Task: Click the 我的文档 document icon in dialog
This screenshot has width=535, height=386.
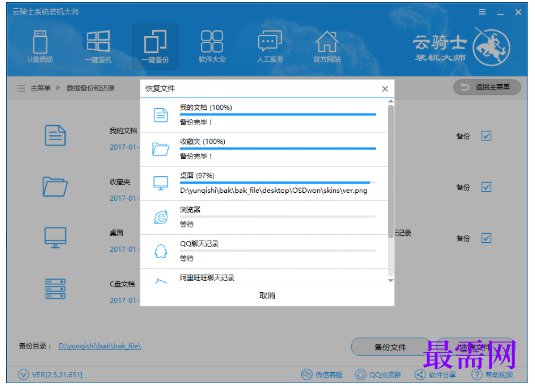Action: click(161, 115)
